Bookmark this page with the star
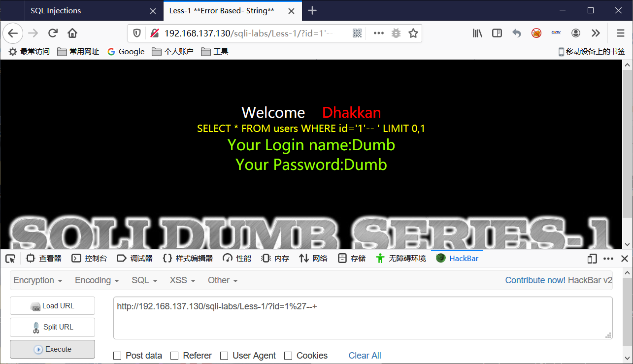Viewport: 633px width, 364px height. tap(413, 33)
